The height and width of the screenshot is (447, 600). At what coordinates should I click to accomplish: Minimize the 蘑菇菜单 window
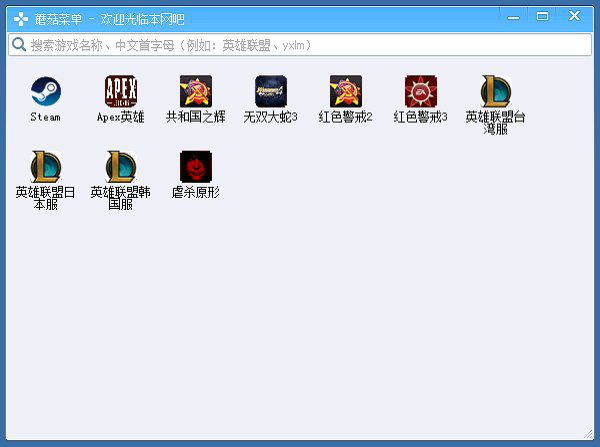pyautogui.click(x=514, y=17)
